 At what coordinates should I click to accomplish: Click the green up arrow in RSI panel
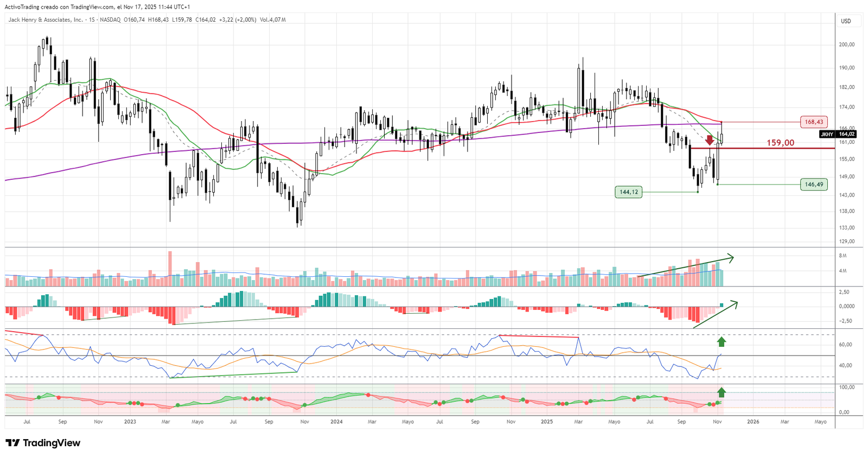tap(721, 341)
